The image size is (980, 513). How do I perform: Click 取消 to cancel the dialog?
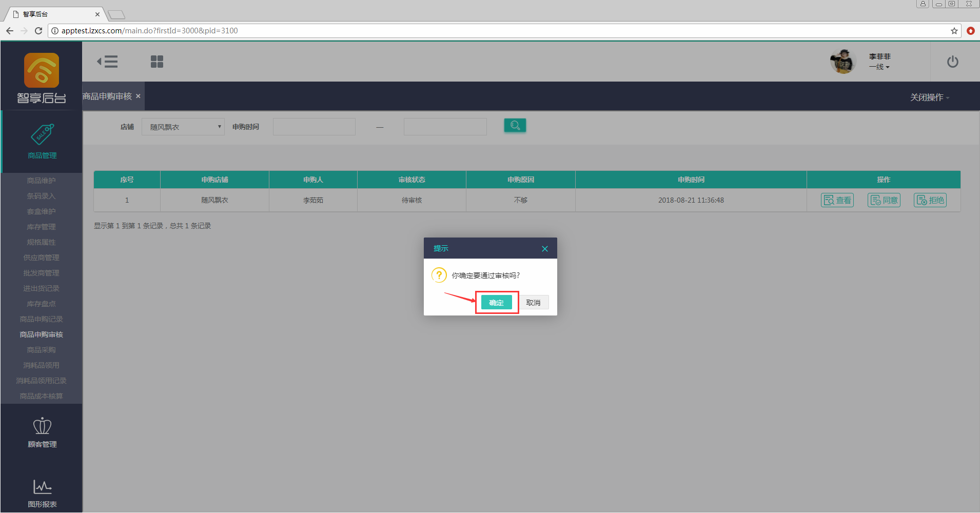point(534,303)
